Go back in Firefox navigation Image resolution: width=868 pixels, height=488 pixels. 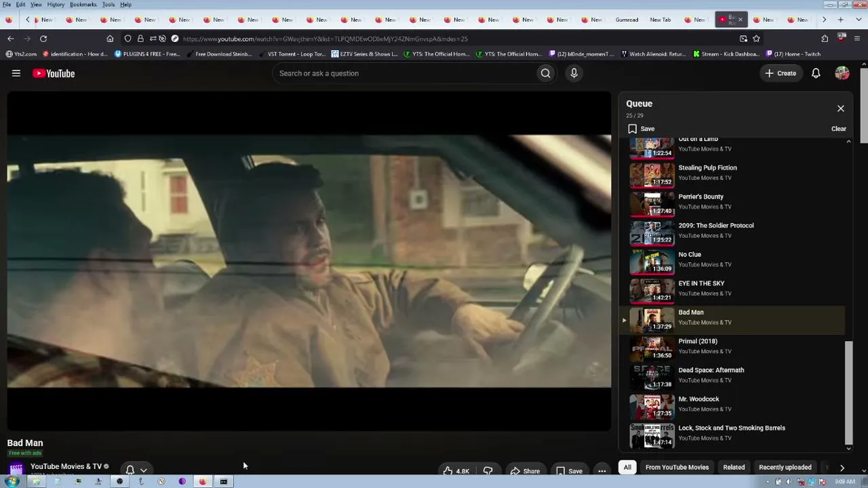(x=11, y=39)
